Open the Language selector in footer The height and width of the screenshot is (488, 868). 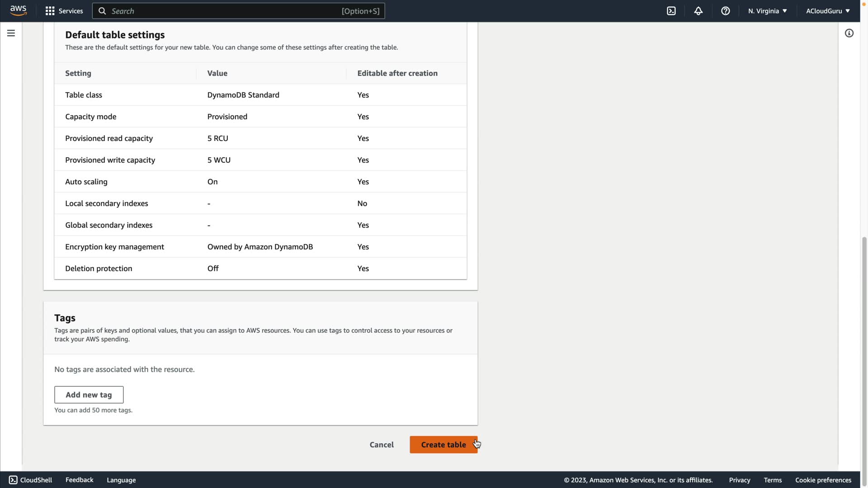coord(121,480)
